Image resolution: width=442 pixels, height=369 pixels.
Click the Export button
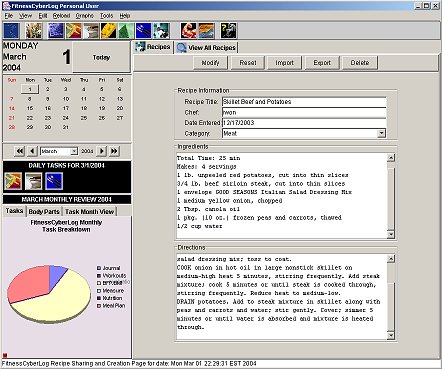pos(322,63)
